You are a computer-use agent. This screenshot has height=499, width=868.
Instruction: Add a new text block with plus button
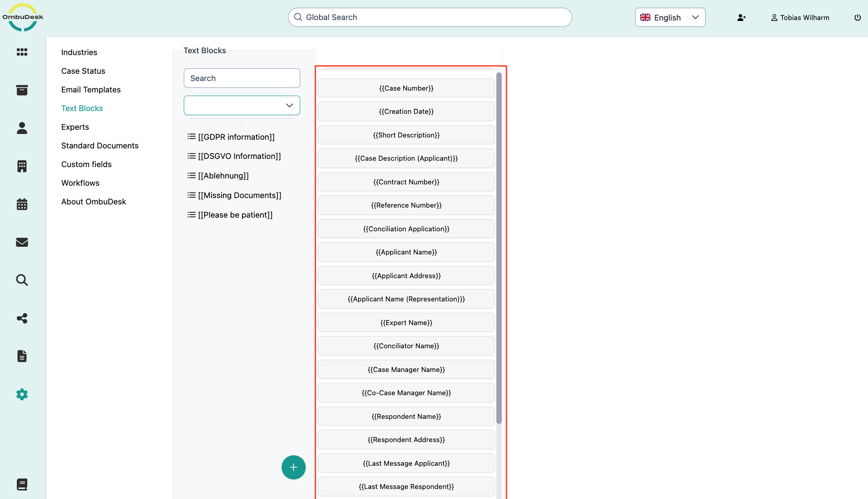pyautogui.click(x=293, y=467)
